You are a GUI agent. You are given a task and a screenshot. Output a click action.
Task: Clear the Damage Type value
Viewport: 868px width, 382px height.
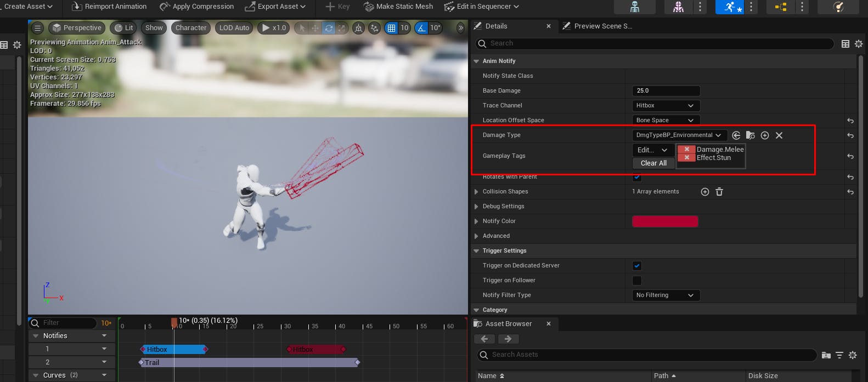pyautogui.click(x=779, y=135)
